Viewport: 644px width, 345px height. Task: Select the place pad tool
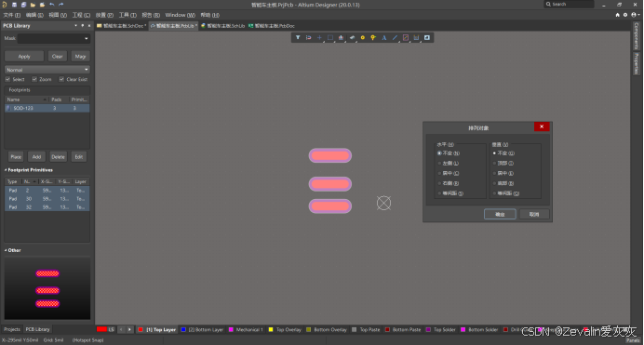[x=363, y=38]
